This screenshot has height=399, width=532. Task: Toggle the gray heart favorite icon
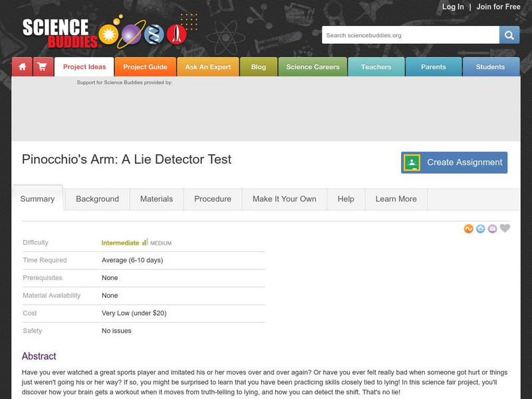point(505,228)
